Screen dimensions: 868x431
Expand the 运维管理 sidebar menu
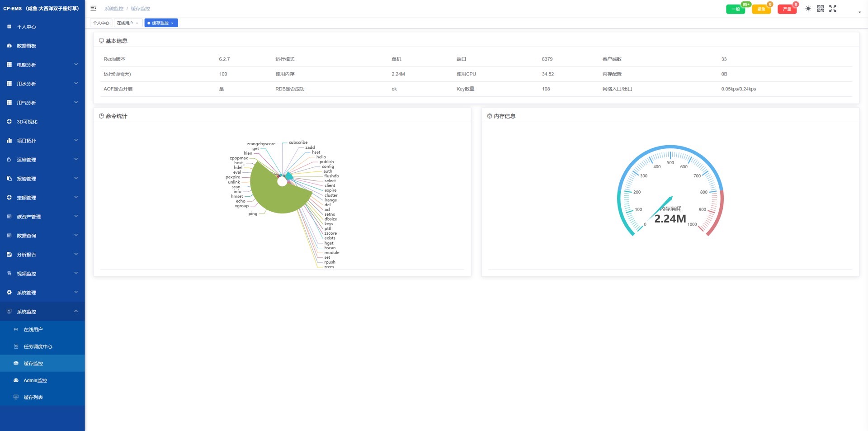click(x=42, y=160)
